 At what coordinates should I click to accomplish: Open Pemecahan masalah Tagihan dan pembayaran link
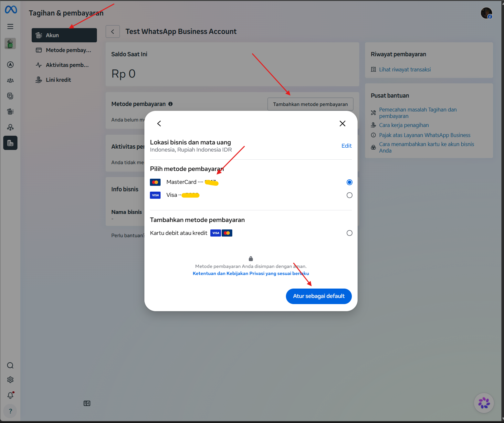click(418, 113)
